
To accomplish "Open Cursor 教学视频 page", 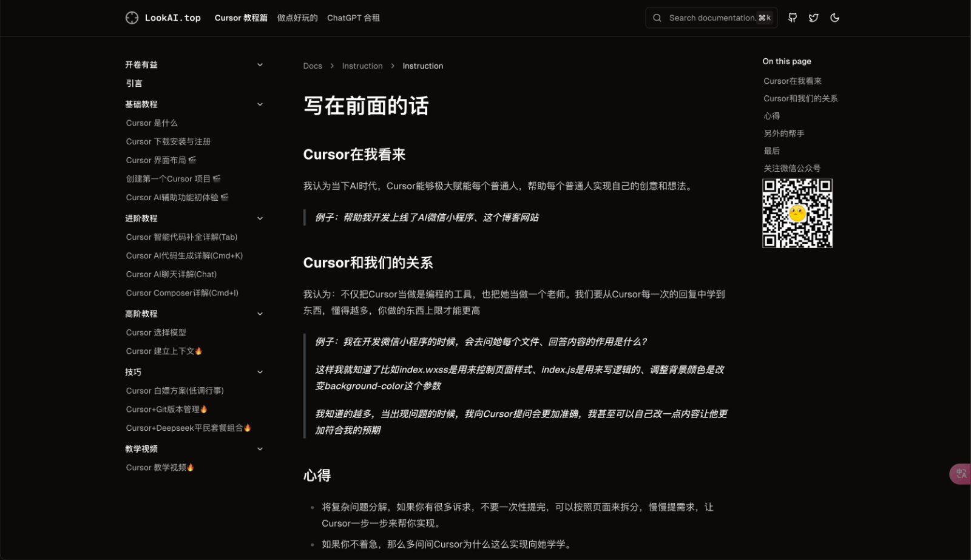I will coord(160,467).
